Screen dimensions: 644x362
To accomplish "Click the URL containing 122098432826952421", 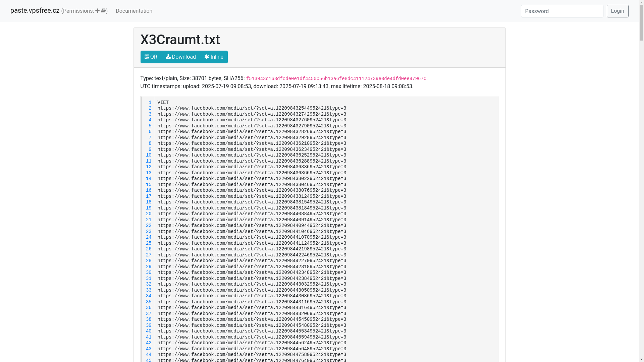I will click(x=252, y=132).
